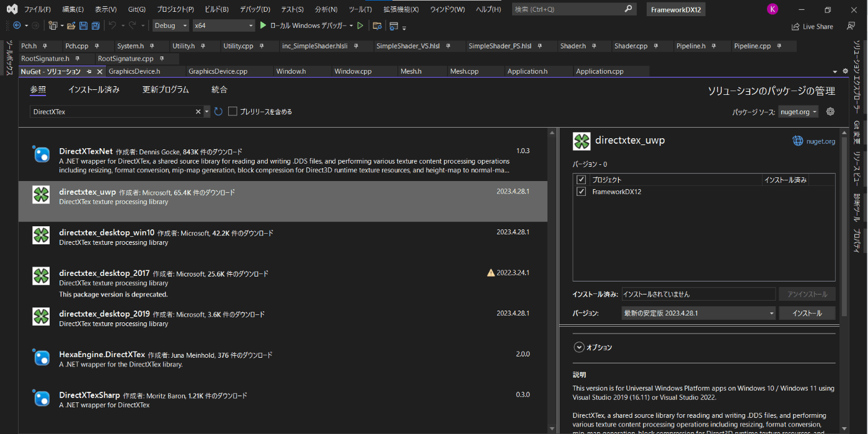Click the FrameworkDX12 solution name button
The height and width of the screenshot is (434, 868).
tap(676, 9)
